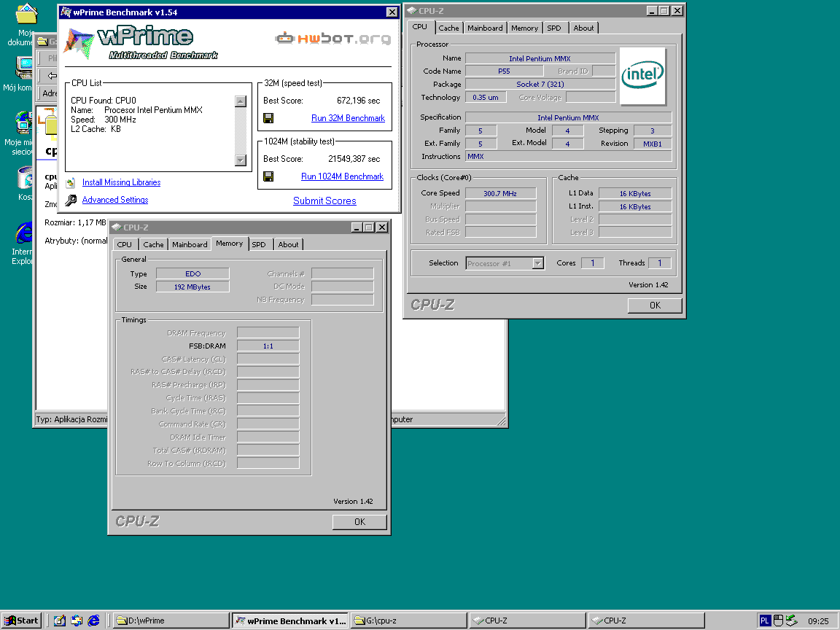Switch to Mainboard tab in right CPU-Z window

pos(485,28)
